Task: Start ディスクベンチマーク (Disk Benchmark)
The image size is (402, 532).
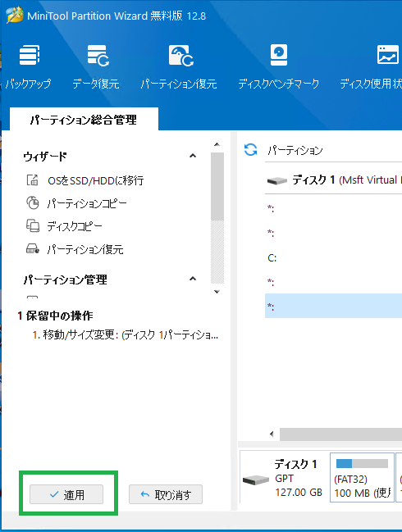Action: (x=279, y=66)
